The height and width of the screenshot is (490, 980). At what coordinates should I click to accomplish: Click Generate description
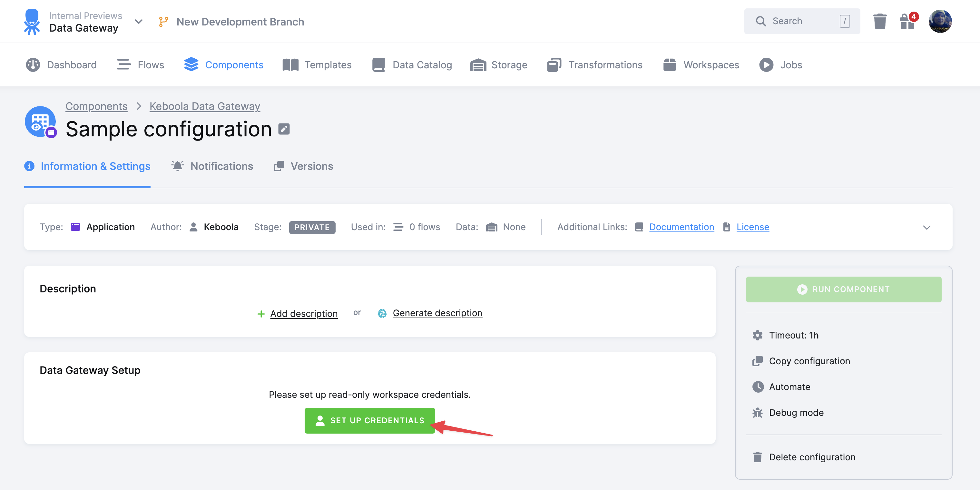point(437,313)
